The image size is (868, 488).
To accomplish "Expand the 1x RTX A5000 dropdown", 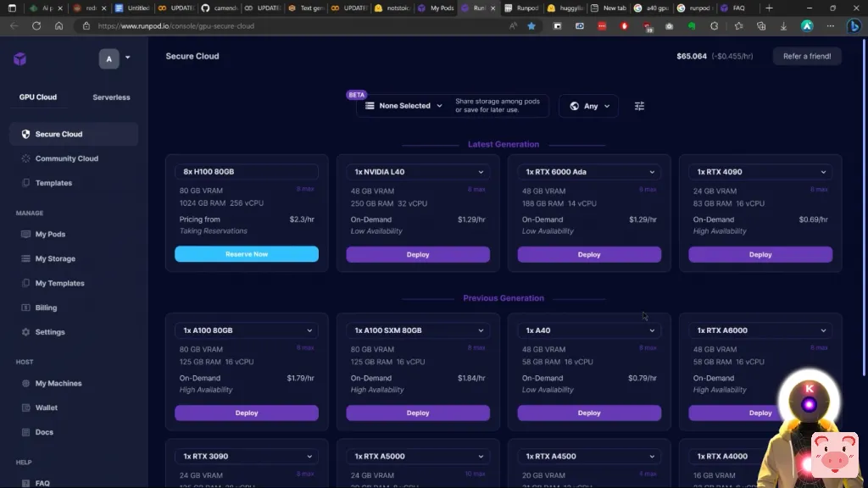I will (x=418, y=456).
